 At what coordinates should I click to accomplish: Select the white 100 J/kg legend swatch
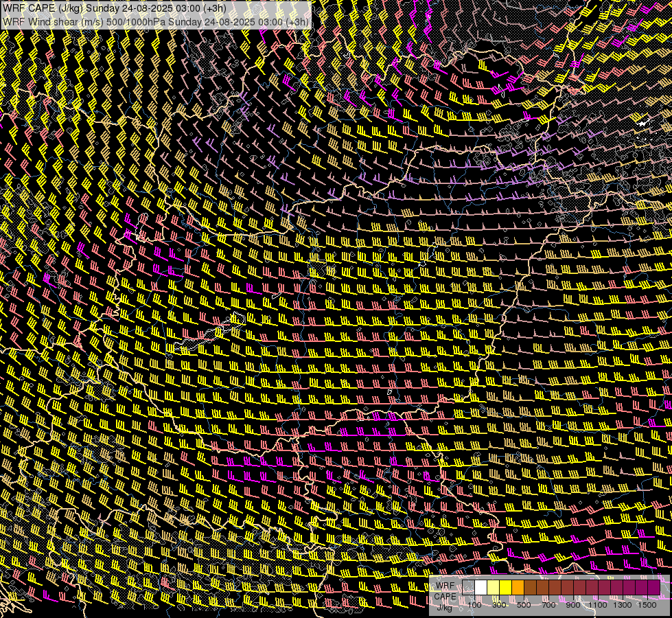481,588
